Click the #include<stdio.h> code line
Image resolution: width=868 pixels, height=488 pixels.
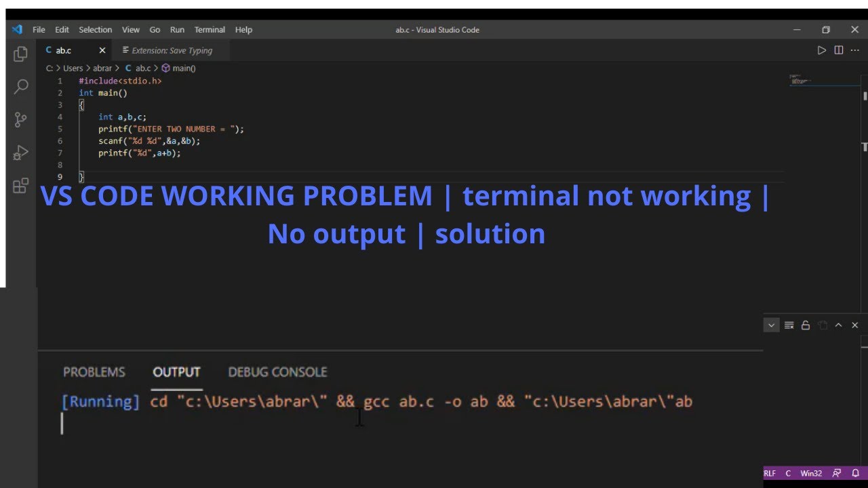coord(120,81)
